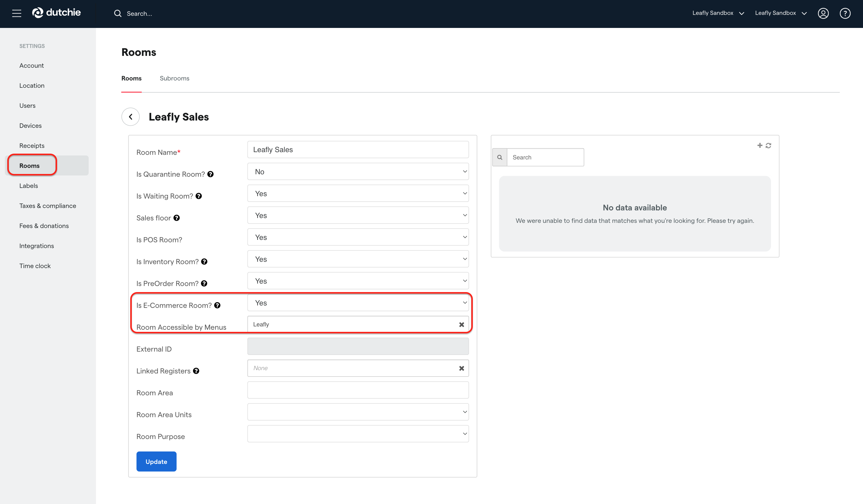
Task: Open the hamburger navigation menu
Action: pyautogui.click(x=16, y=13)
